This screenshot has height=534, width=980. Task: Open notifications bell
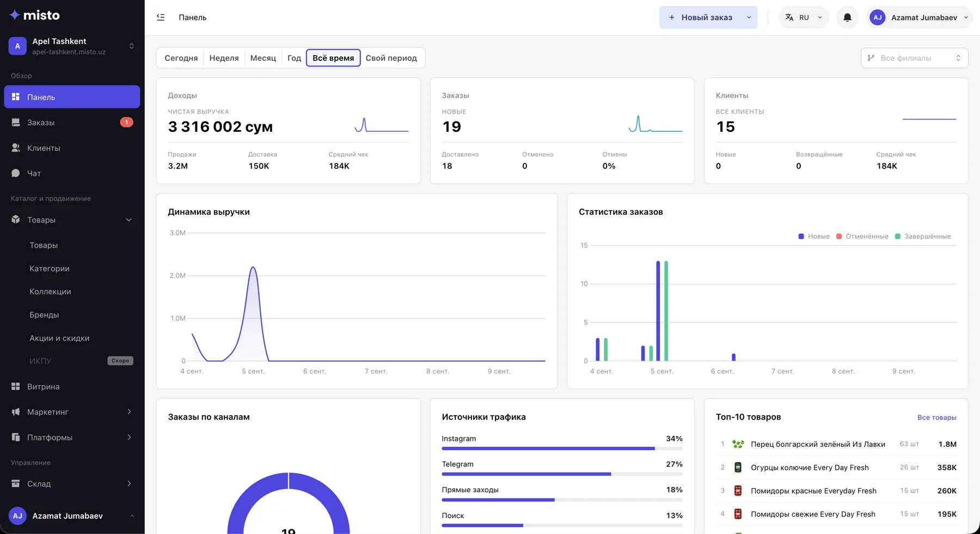tap(847, 17)
